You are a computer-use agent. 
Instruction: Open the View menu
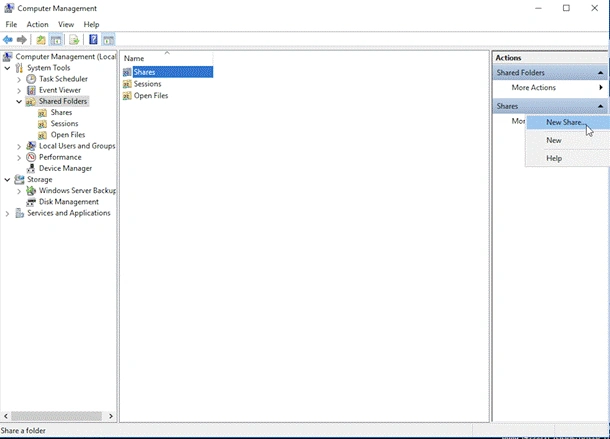tap(66, 24)
